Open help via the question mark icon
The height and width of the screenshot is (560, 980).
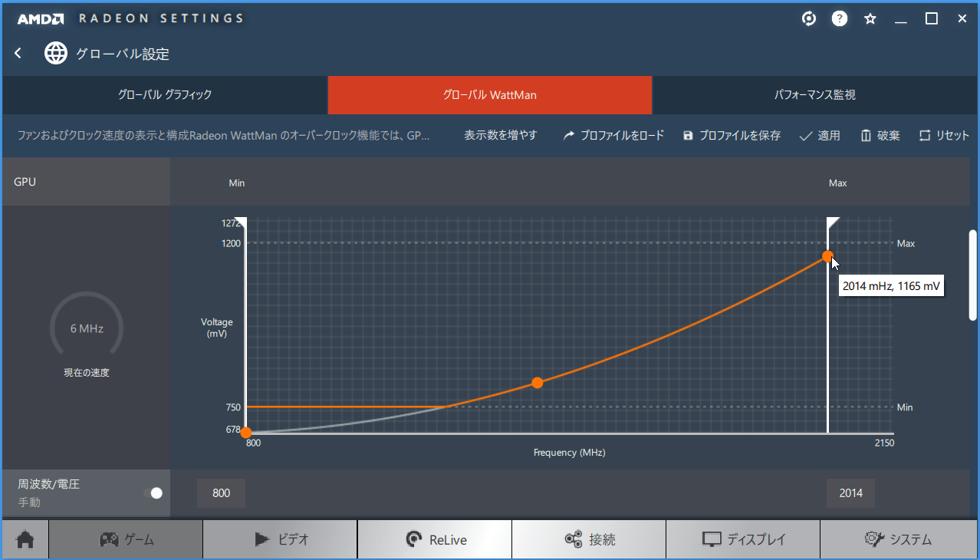tap(840, 18)
